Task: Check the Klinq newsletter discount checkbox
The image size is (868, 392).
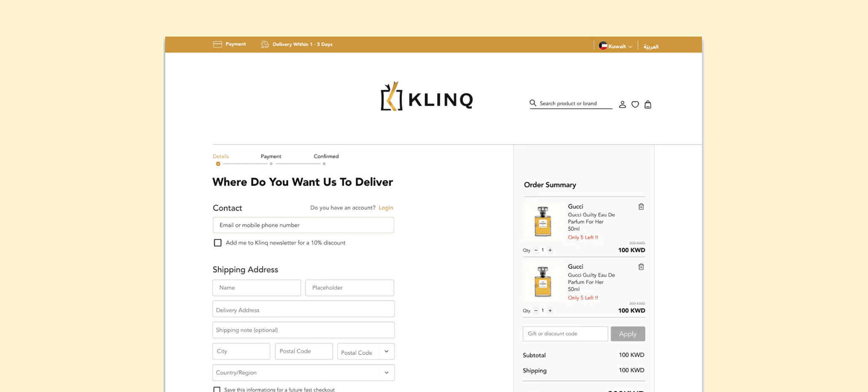Action: (x=217, y=243)
